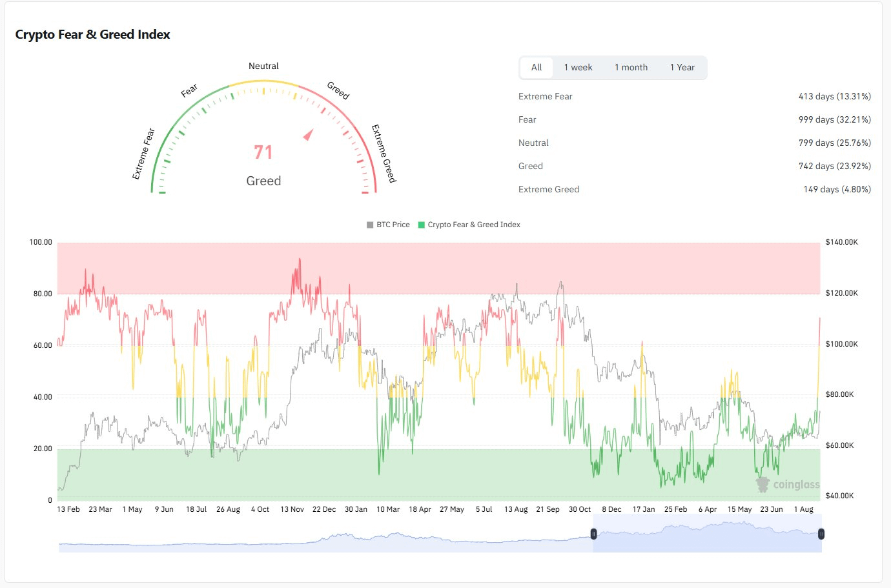Click the 5 Jul date label
This screenshot has width=891, height=588.
coord(484,509)
